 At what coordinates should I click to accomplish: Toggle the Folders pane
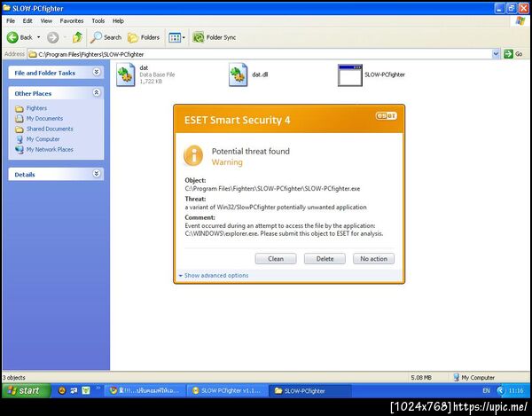point(144,37)
